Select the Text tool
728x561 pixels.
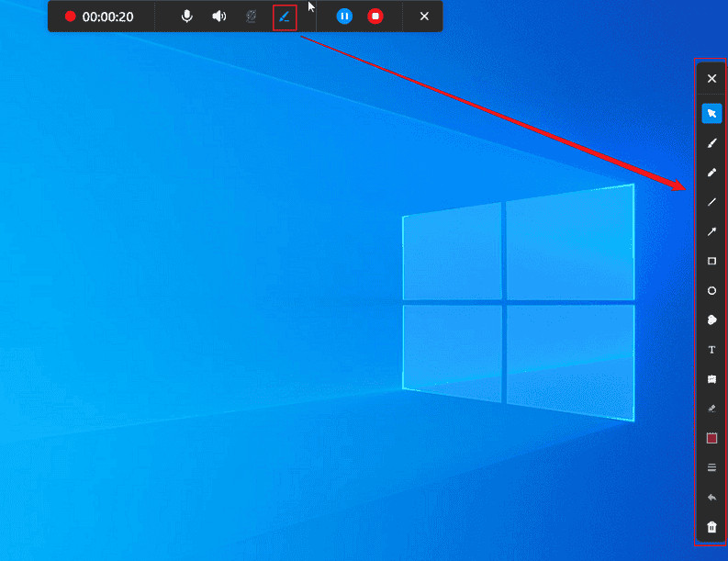(x=711, y=350)
